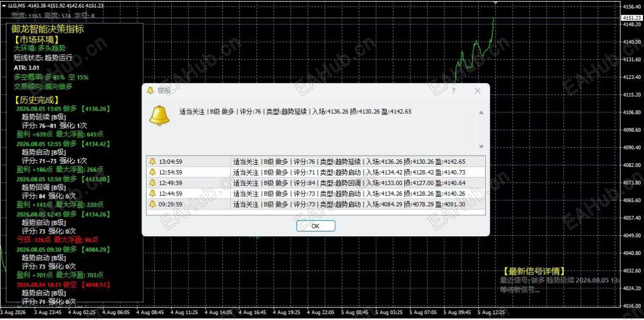The height and width of the screenshot is (320, 644).
Task: Select alert row 09:29:59
Action: coord(316,205)
